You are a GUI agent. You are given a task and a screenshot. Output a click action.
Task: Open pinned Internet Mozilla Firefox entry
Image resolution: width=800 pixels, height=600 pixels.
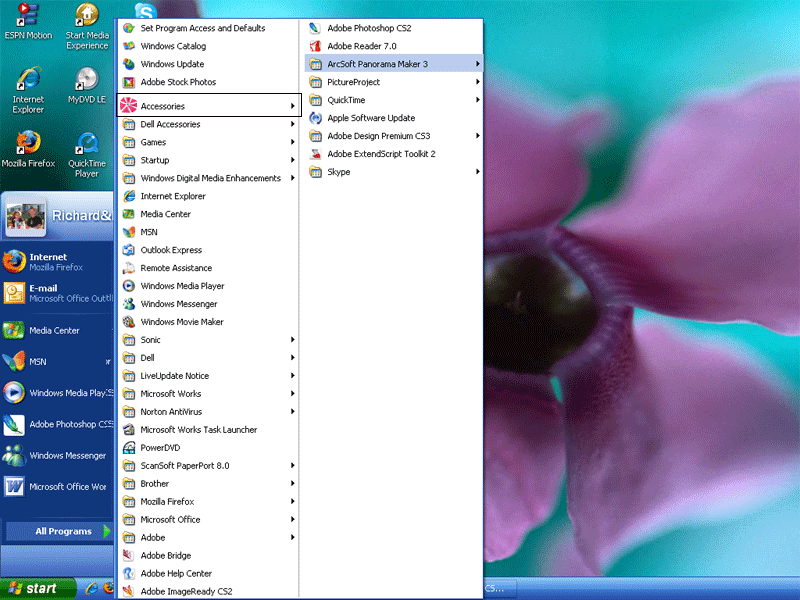tap(57, 262)
